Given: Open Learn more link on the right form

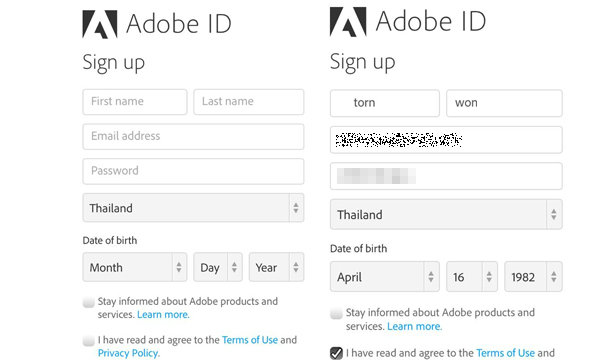Looking at the screenshot, I should (414, 326).
